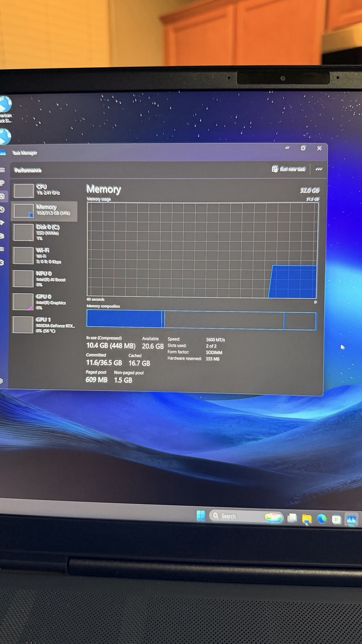Click the CPU mini graph thumbnail
This screenshot has width=362, height=644.
(24, 190)
